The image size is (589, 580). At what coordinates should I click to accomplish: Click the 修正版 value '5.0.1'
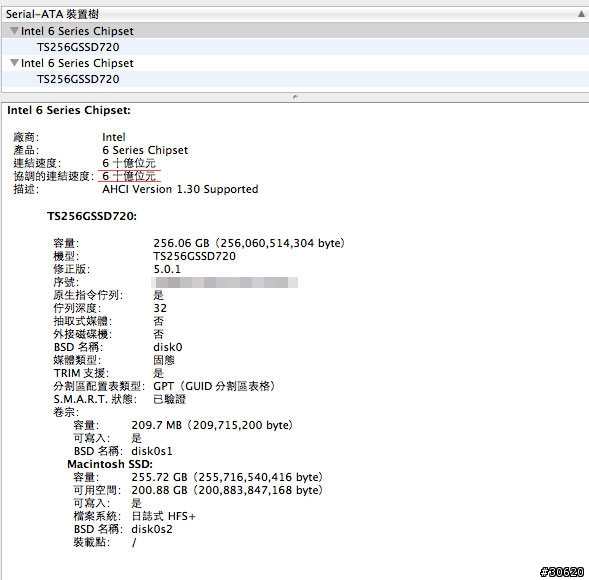[167, 269]
